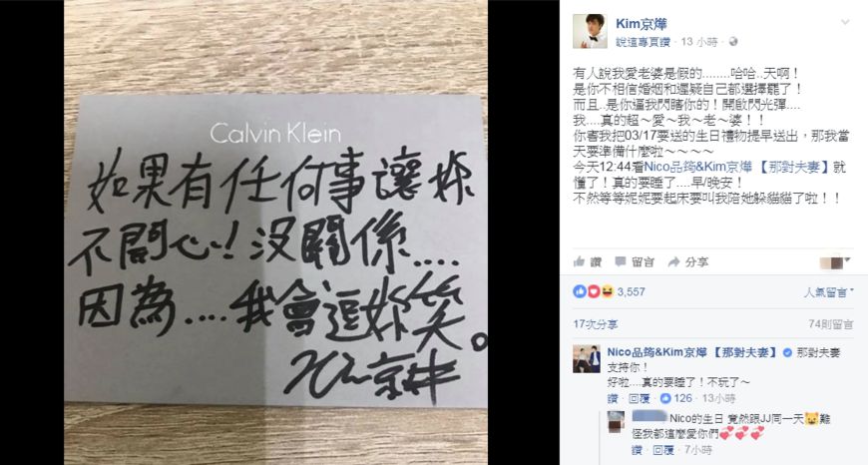Click 回覆 under the 那對夫妻 comment
The height and width of the screenshot is (465, 868).
click(640, 398)
